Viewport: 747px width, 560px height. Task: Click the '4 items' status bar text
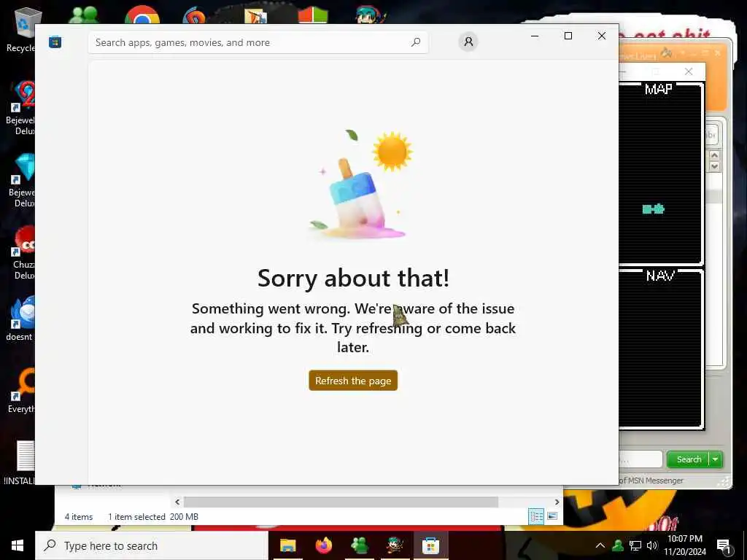79,517
